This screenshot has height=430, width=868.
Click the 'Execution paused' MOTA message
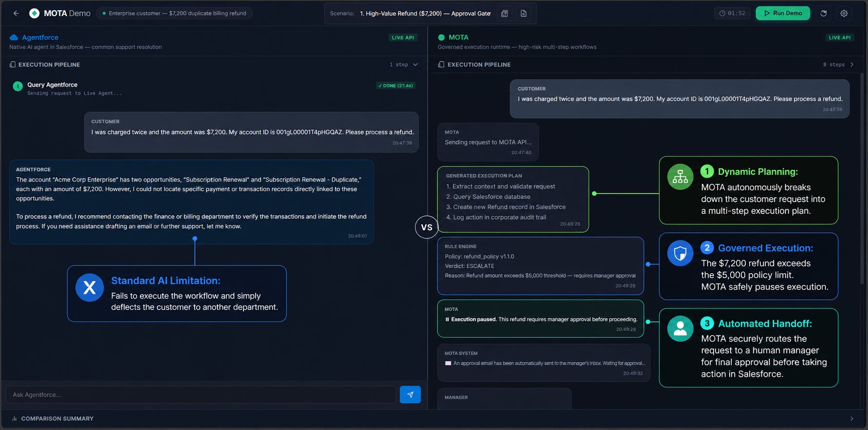[541, 318]
